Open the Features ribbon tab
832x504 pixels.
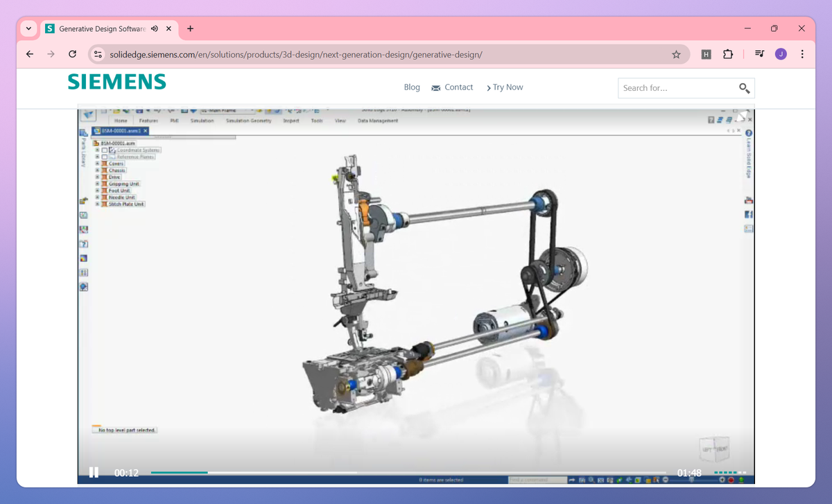[x=148, y=121]
